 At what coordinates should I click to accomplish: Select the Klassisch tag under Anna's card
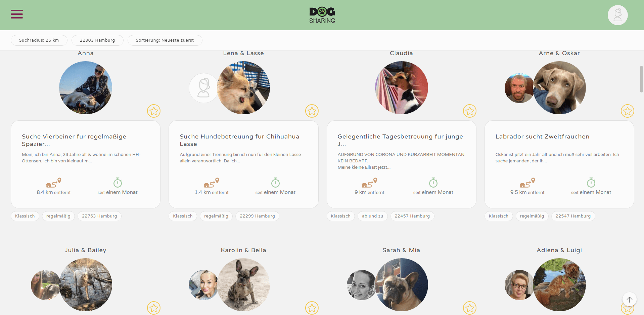click(25, 216)
